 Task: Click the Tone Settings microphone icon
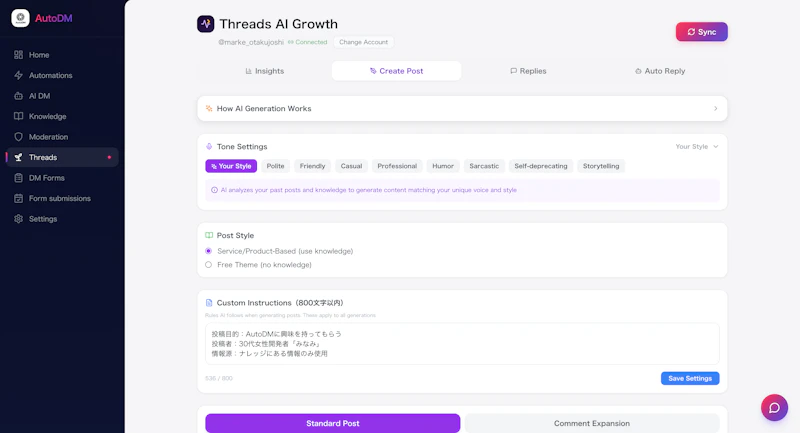point(209,146)
